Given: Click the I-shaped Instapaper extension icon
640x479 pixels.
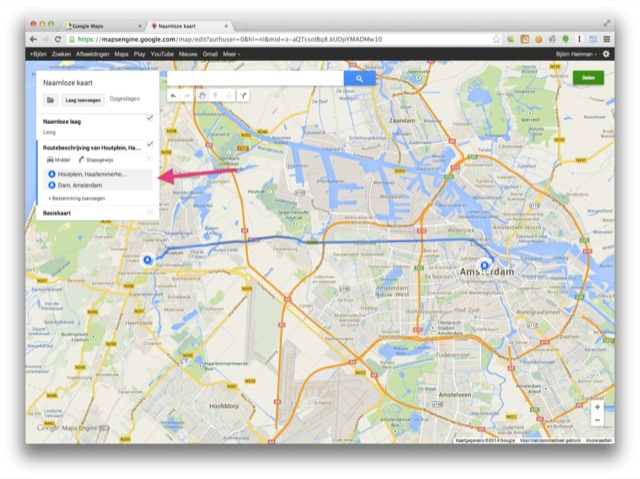Looking at the screenshot, I should coord(579,39).
